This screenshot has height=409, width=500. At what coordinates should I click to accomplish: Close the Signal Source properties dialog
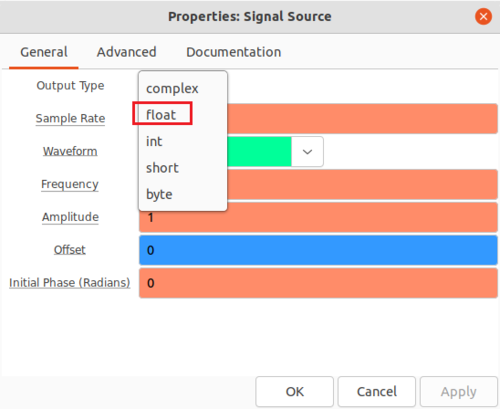[483, 16]
